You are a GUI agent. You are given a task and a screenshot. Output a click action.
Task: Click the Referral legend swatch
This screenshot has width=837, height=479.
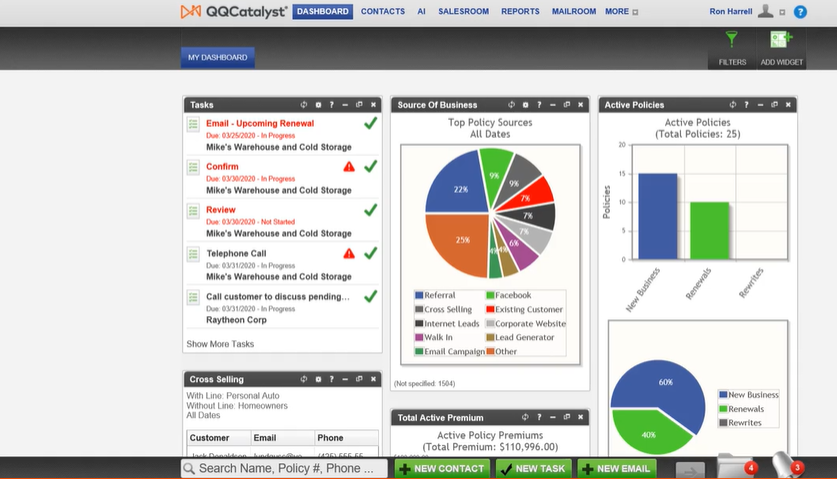point(419,295)
